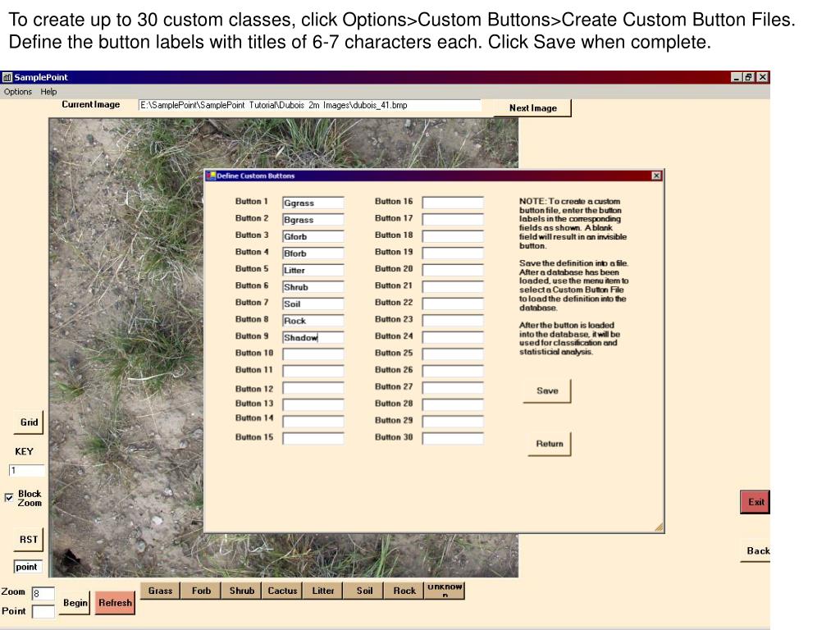Click the red Exit button
Image resolution: width=840 pixels, height=630 pixels.
click(756, 502)
